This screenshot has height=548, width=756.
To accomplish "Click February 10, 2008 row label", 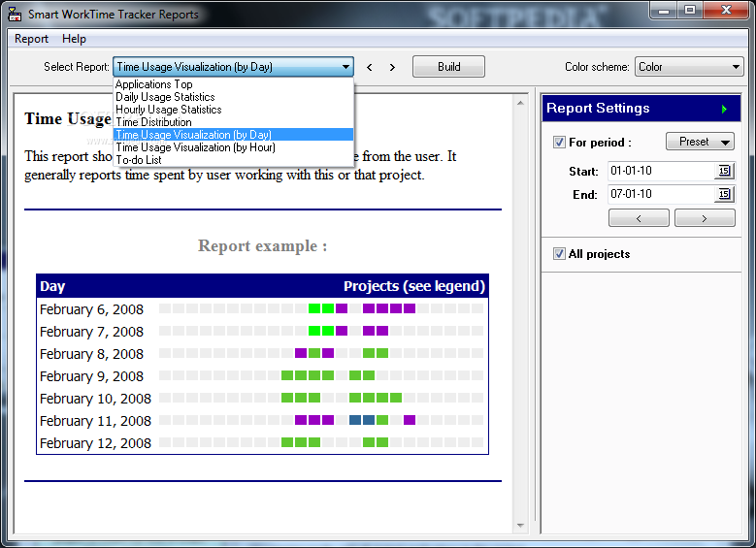I will [95, 399].
